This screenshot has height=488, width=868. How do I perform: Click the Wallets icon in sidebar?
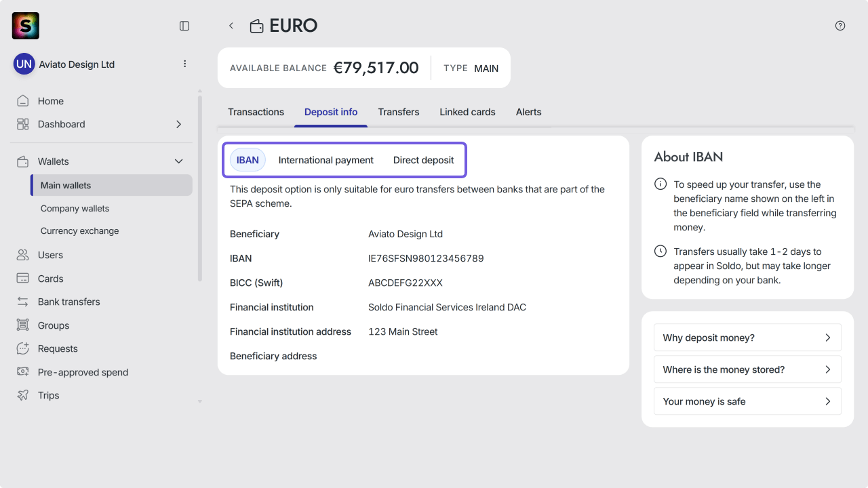tap(23, 161)
